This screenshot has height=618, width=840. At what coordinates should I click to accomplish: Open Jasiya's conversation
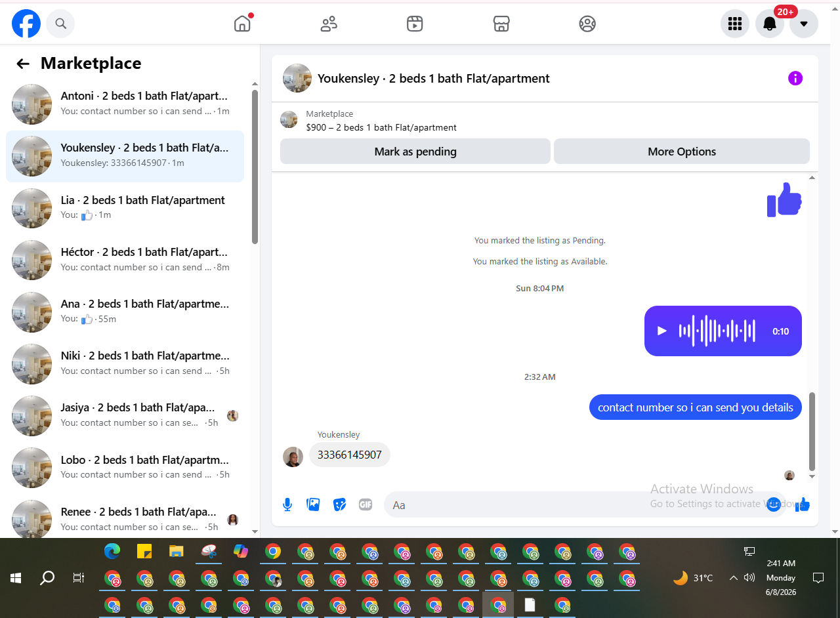click(x=125, y=415)
